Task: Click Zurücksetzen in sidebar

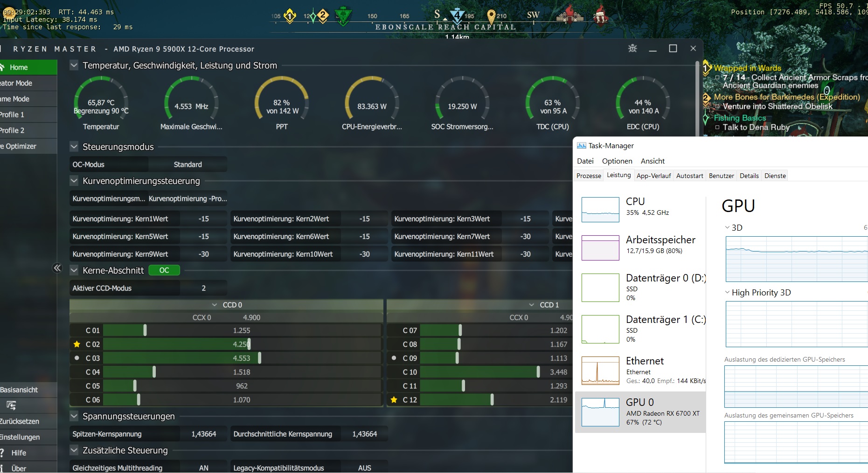Action: (28, 421)
